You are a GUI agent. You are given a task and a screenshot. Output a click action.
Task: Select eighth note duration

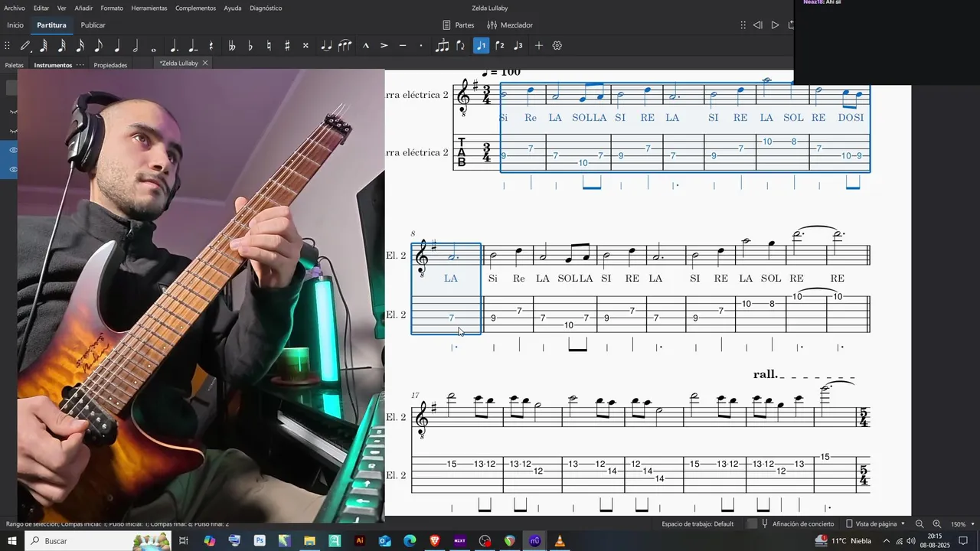99,46
